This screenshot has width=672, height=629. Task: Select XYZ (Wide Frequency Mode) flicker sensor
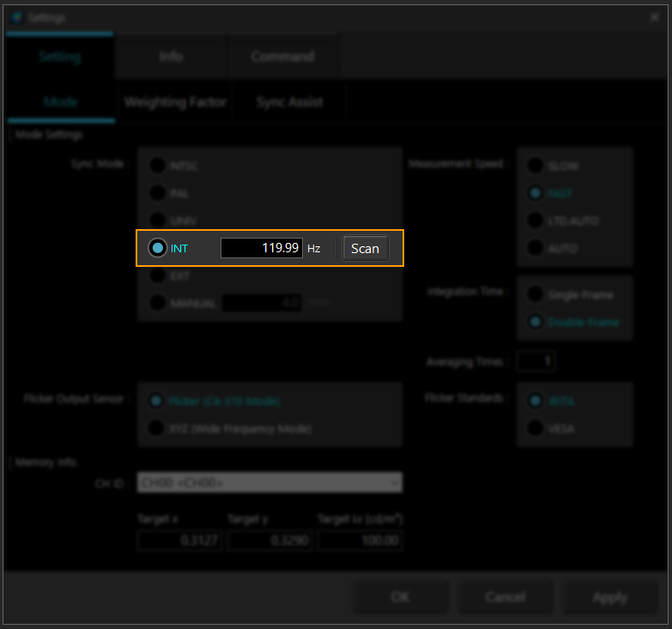click(x=158, y=427)
